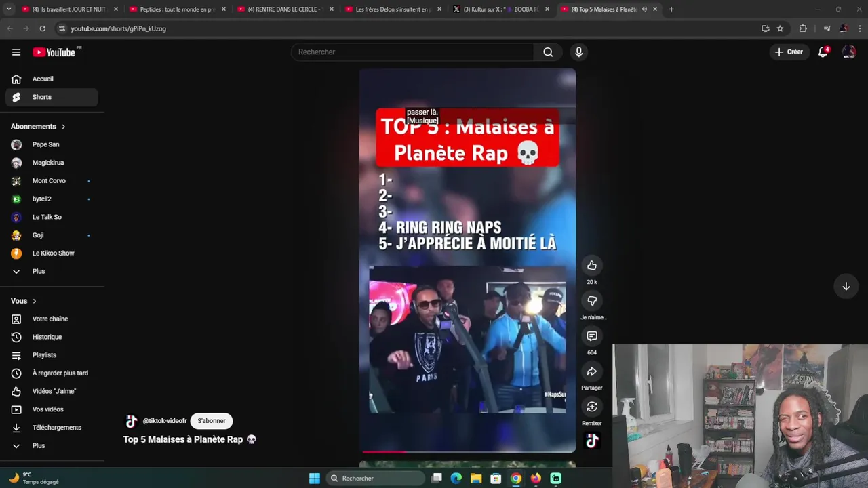Like the short with thumbs up

click(x=592, y=265)
